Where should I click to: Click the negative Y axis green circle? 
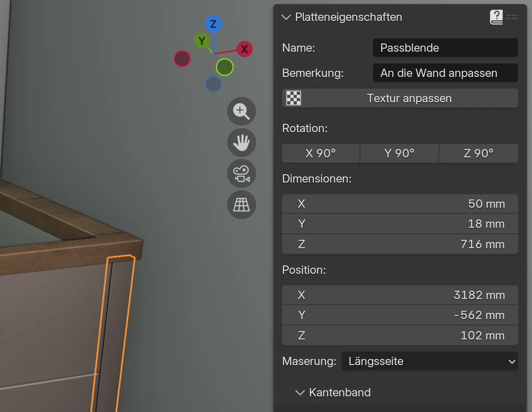(225, 67)
